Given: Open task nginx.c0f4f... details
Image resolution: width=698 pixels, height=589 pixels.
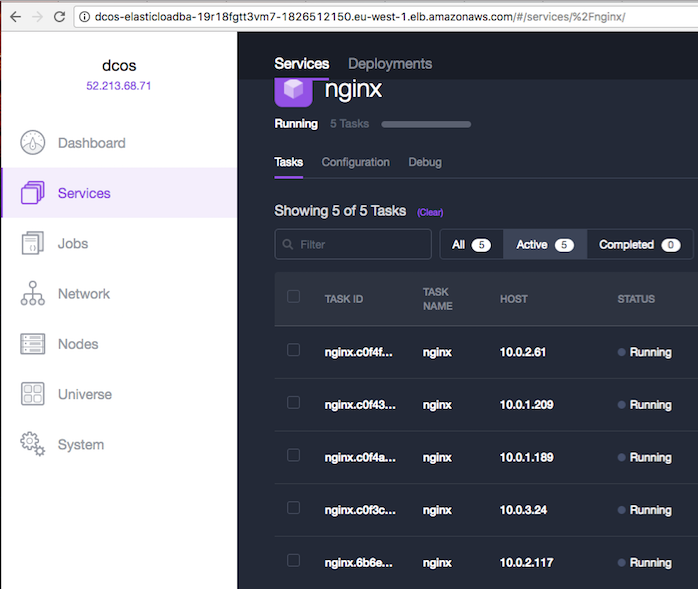Looking at the screenshot, I should tap(359, 352).
